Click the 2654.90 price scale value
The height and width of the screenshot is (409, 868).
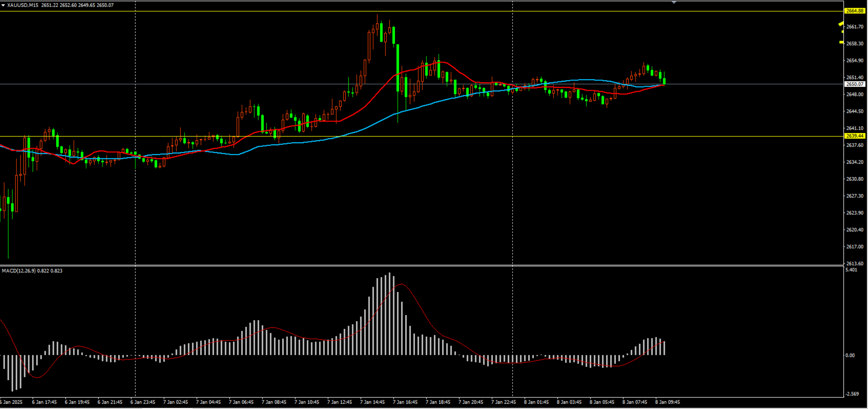(855, 61)
